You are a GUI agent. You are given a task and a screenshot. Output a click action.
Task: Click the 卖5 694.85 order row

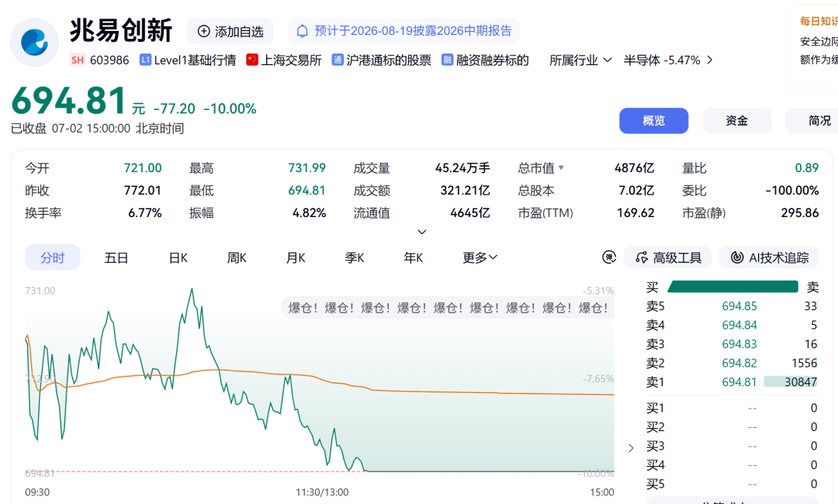[732, 306]
